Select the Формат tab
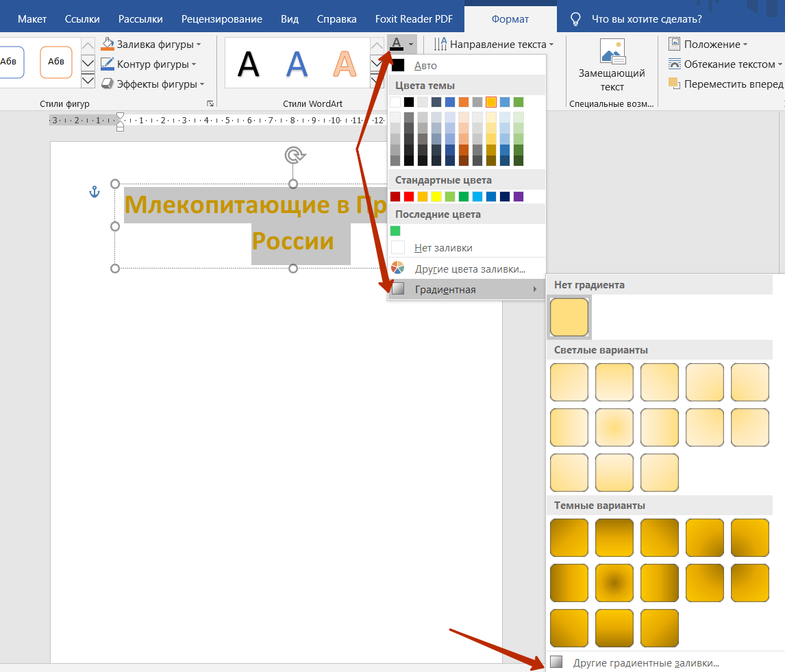 [x=510, y=19]
